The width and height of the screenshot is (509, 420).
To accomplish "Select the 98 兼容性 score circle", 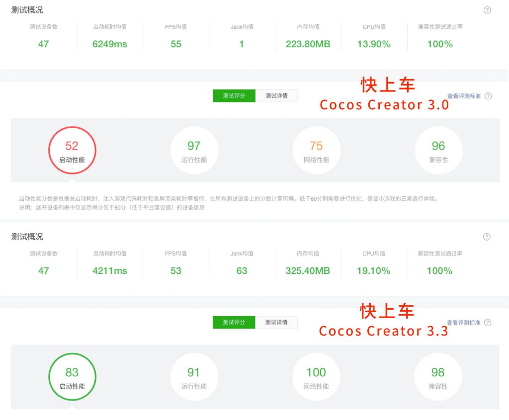I will pos(438,377).
